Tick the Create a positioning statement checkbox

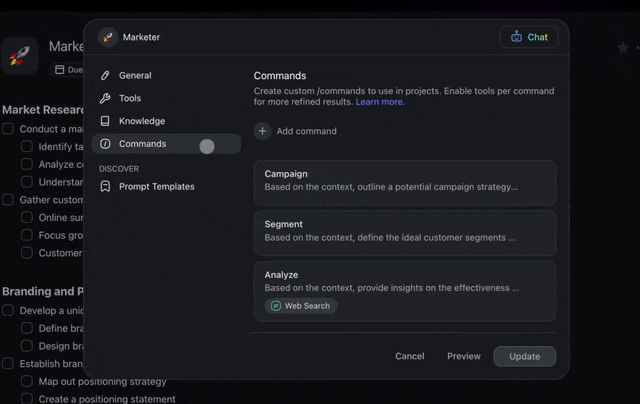27,399
